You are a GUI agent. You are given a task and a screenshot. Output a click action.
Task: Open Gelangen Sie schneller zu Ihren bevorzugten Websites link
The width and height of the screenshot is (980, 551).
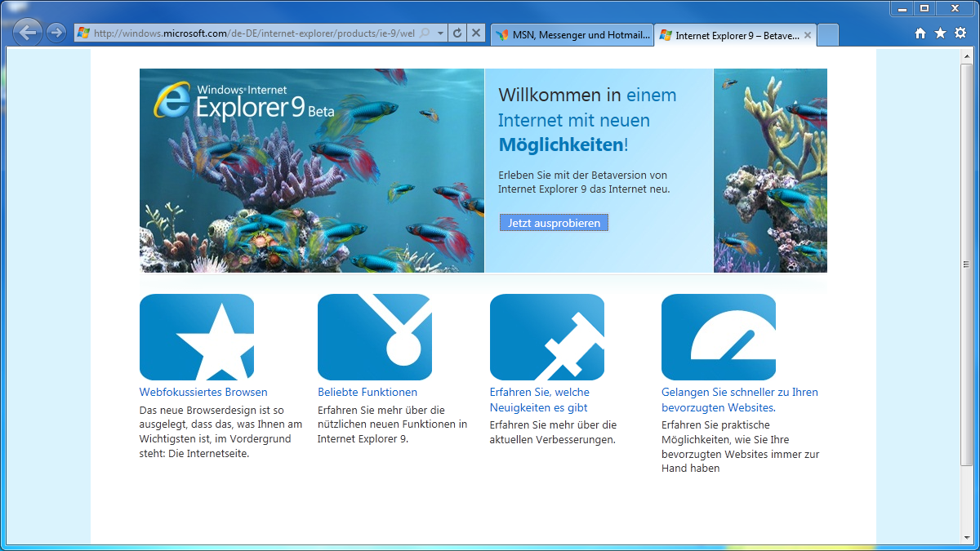(x=740, y=400)
